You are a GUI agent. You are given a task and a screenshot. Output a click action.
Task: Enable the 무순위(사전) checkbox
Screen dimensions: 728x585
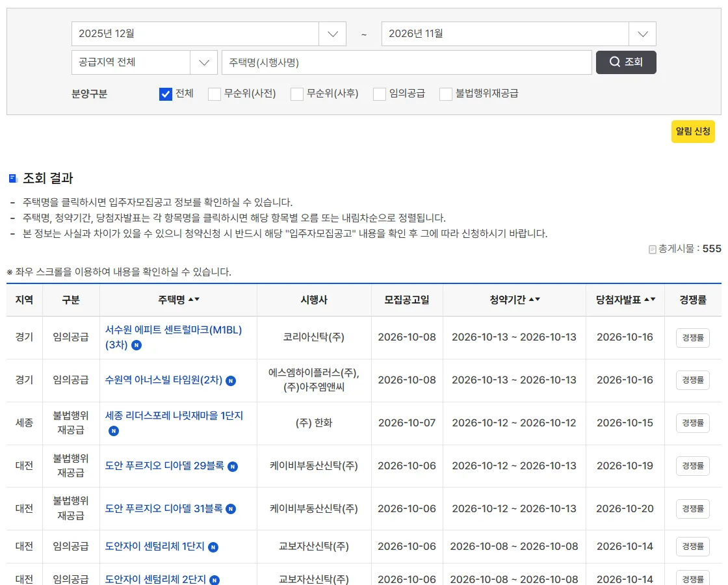coord(214,94)
